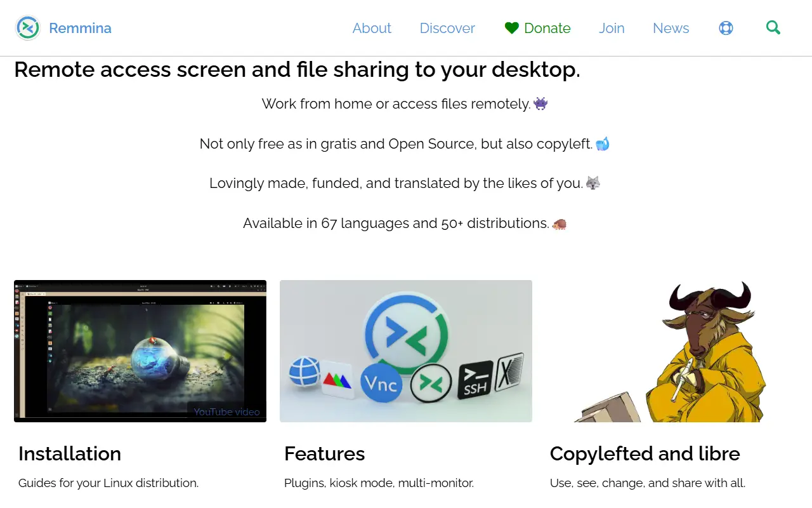The image size is (812, 508).
Task: Open the Join menu item
Action: click(612, 28)
